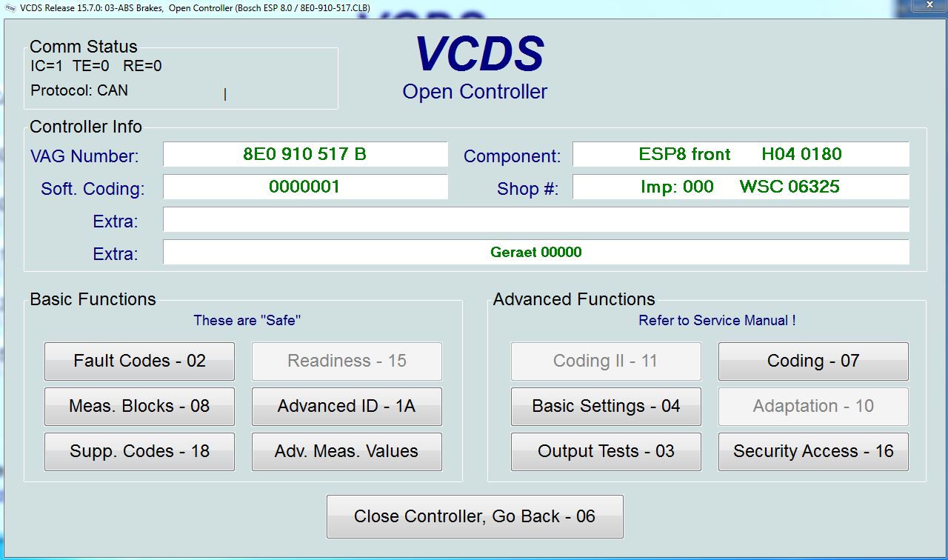Click the Comm Status group heading
Image resolution: width=948 pixels, height=560 pixels.
84,47
